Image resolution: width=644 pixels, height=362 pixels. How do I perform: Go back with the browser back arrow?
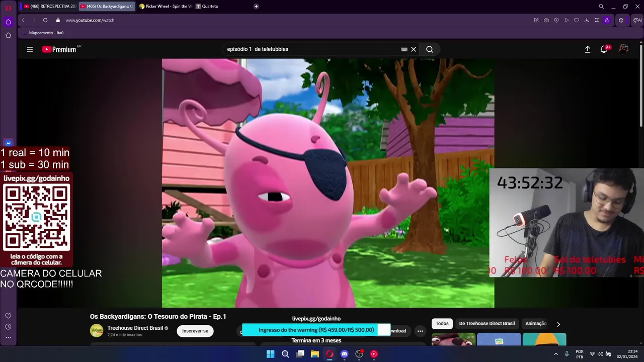click(x=23, y=20)
